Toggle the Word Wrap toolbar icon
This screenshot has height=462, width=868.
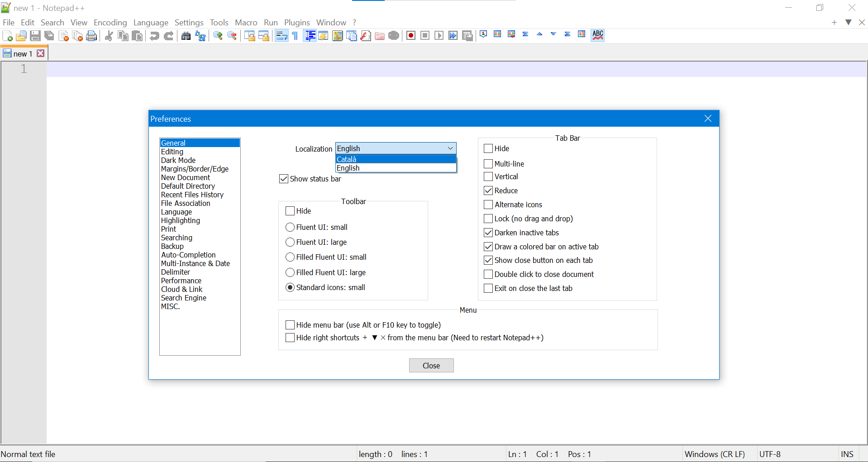pos(281,36)
